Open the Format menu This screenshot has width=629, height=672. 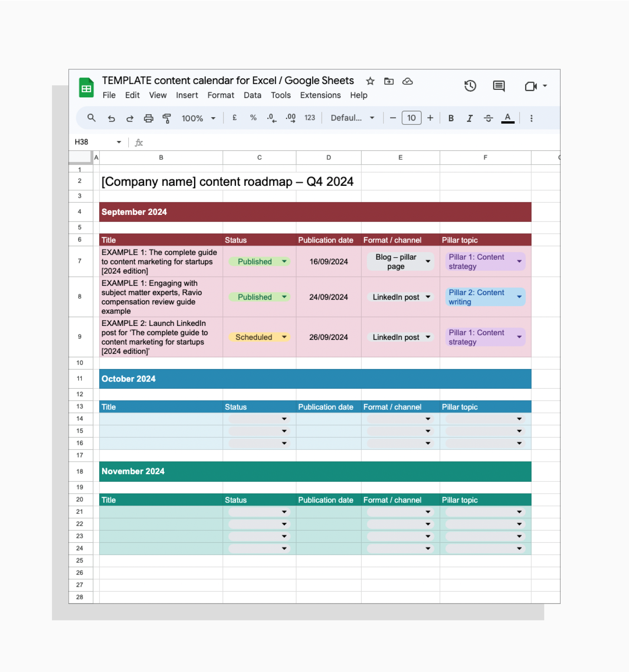pos(220,95)
